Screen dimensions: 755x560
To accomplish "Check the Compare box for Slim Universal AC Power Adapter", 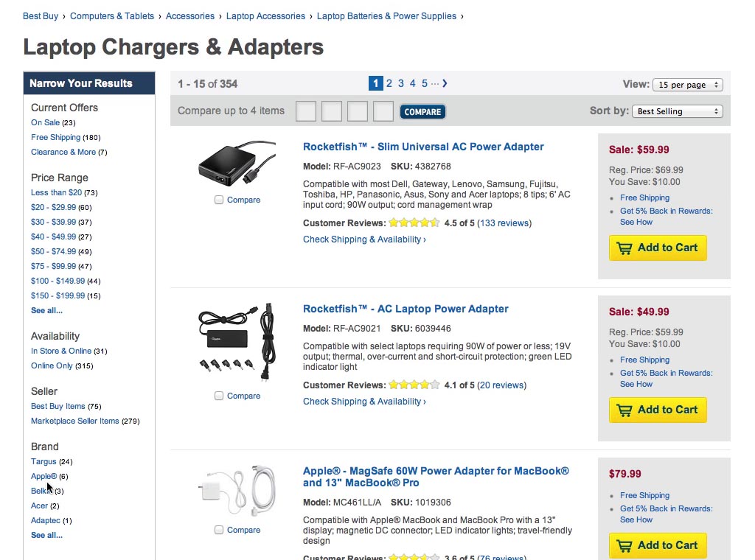I will click(x=219, y=200).
